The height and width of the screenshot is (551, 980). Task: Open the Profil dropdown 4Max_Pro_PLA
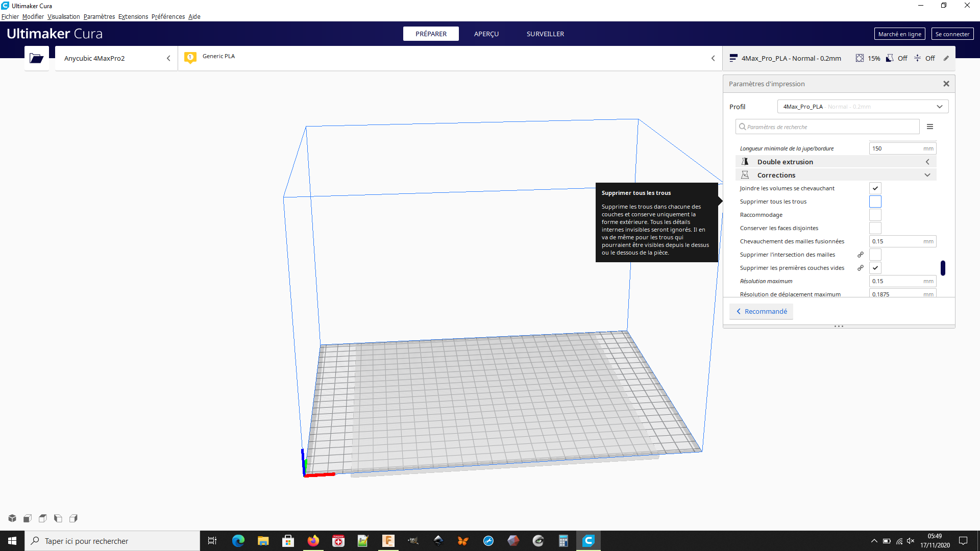pyautogui.click(x=863, y=107)
